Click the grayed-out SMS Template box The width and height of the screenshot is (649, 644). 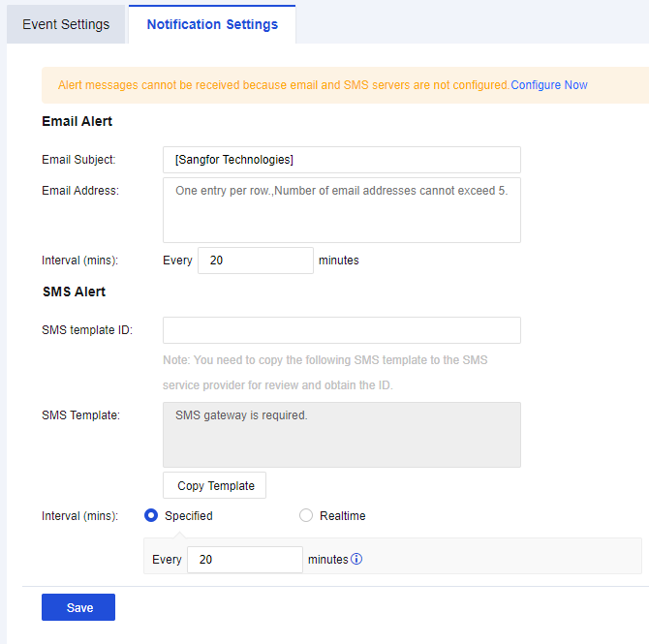(341, 435)
